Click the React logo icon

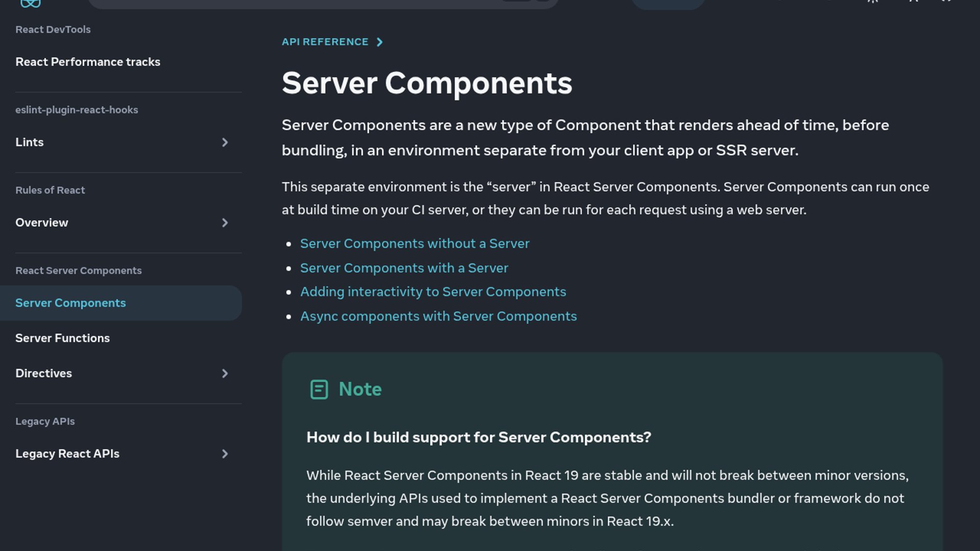[x=31, y=3]
